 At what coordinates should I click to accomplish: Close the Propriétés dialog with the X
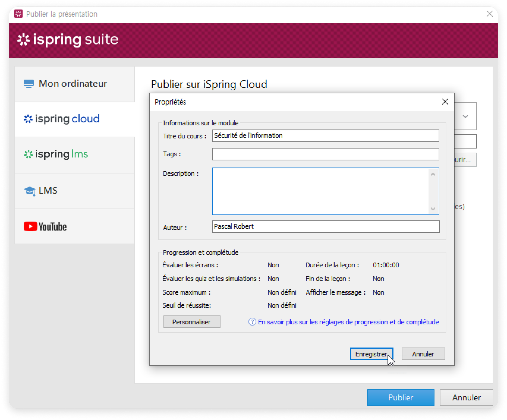click(445, 102)
